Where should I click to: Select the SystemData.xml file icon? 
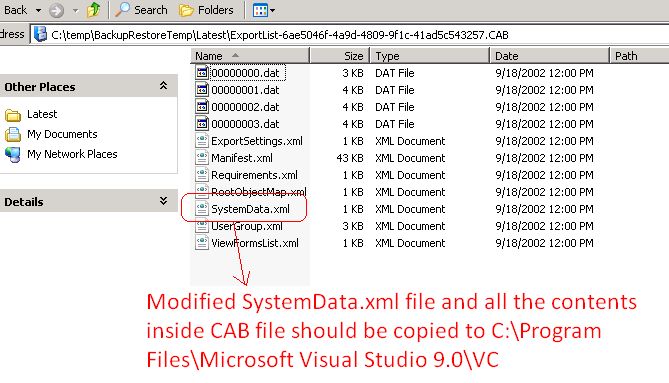(202, 209)
